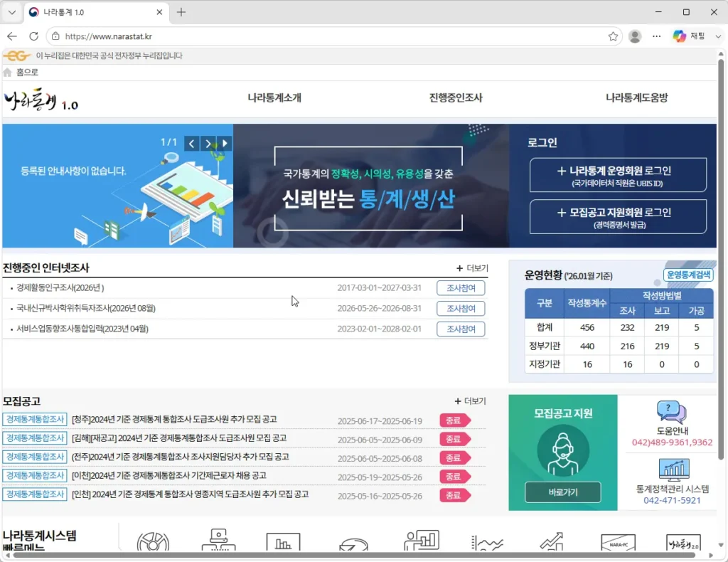728x562 pixels.
Task: Click the 홈으로 link
Action: (x=27, y=72)
